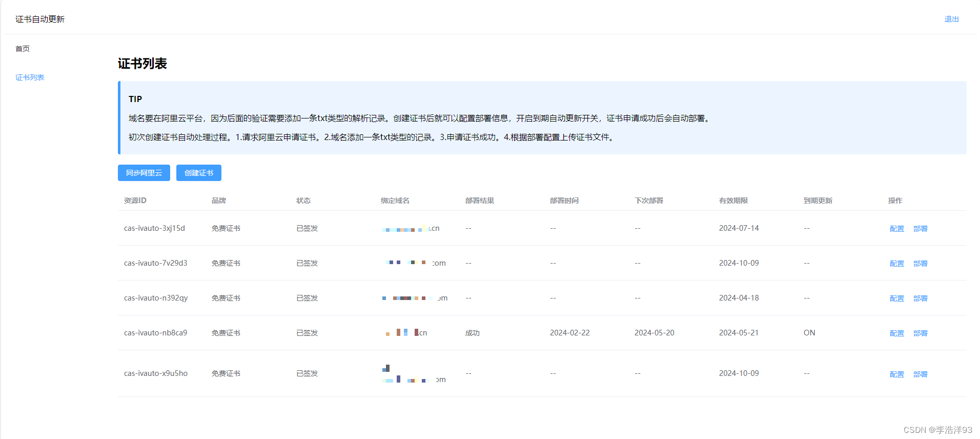Click the TIP heading in notice
The image size is (980, 439).
[135, 99]
